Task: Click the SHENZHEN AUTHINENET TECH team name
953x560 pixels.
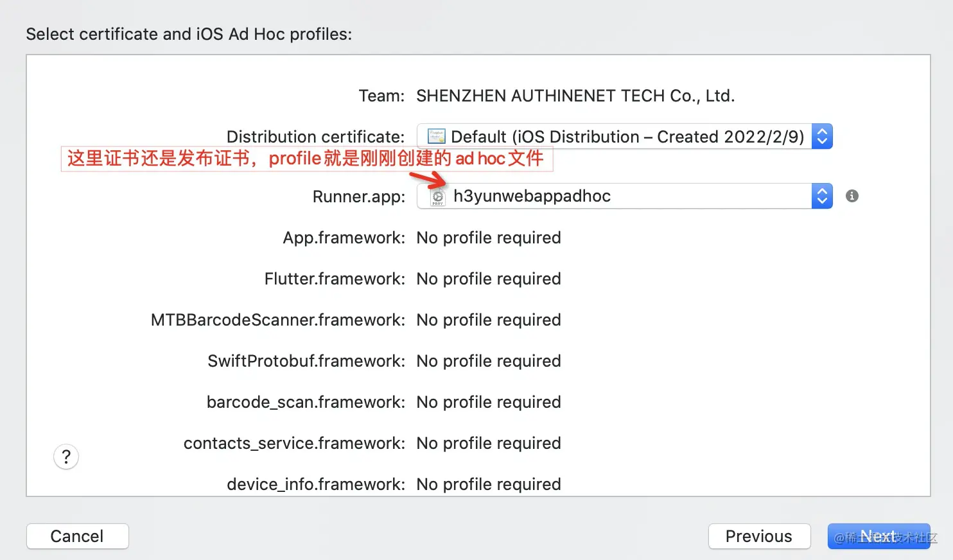Action: [x=575, y=96]
